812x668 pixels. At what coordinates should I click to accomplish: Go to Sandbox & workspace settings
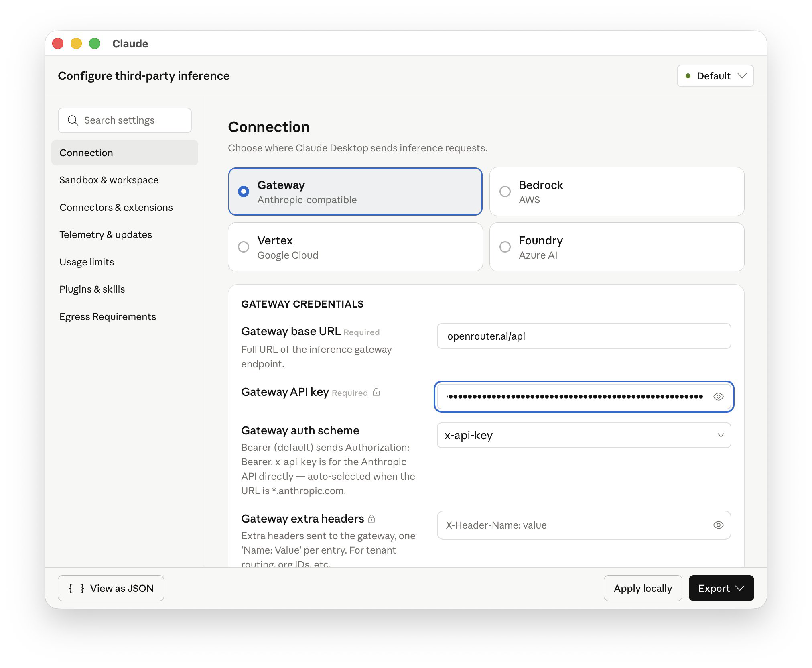109,180
